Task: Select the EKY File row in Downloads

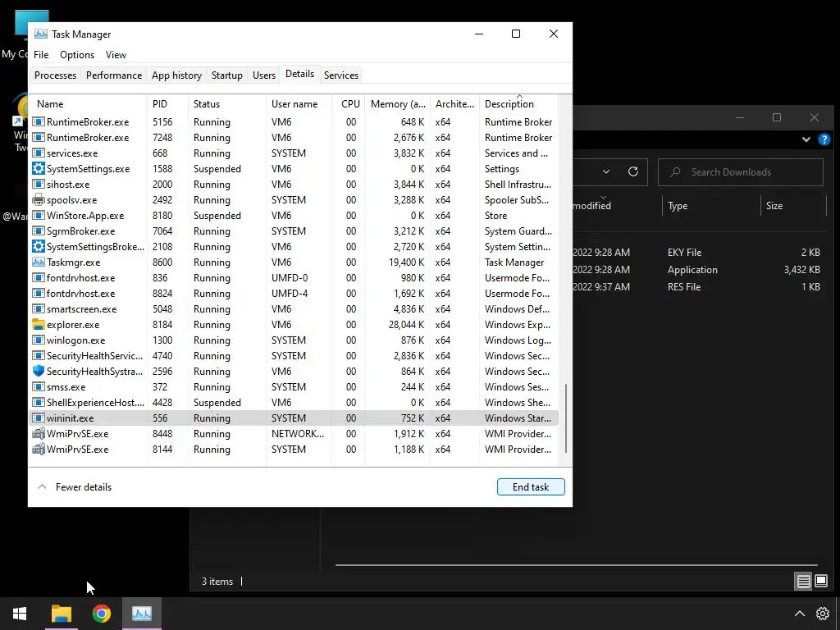Action: coord(699,253)
